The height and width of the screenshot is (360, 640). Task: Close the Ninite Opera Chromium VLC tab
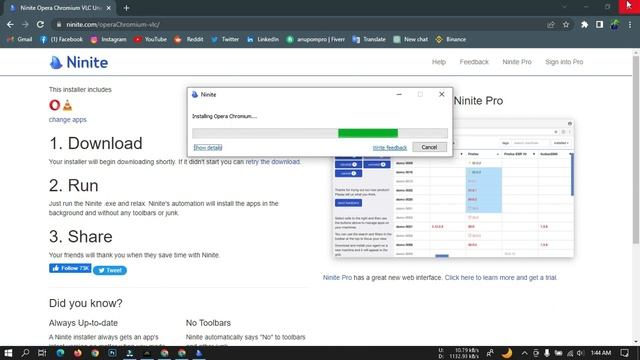click(109, 8)
